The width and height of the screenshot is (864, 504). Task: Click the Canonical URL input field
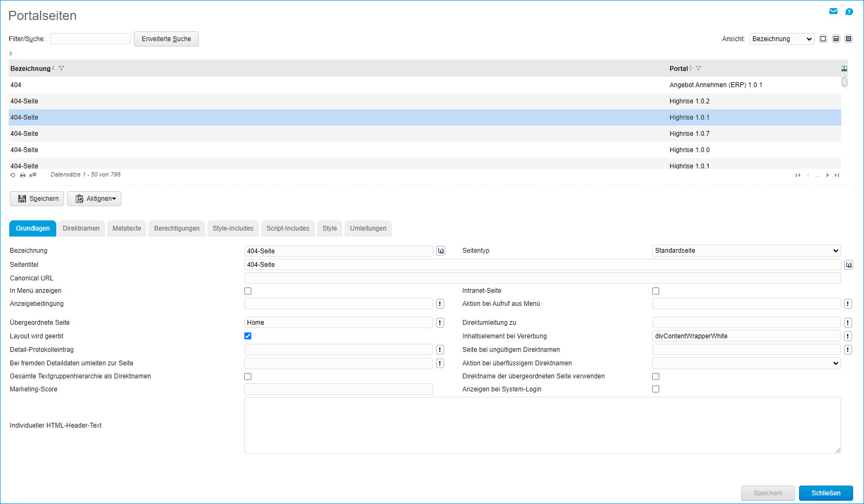click(x=542, y=278)
